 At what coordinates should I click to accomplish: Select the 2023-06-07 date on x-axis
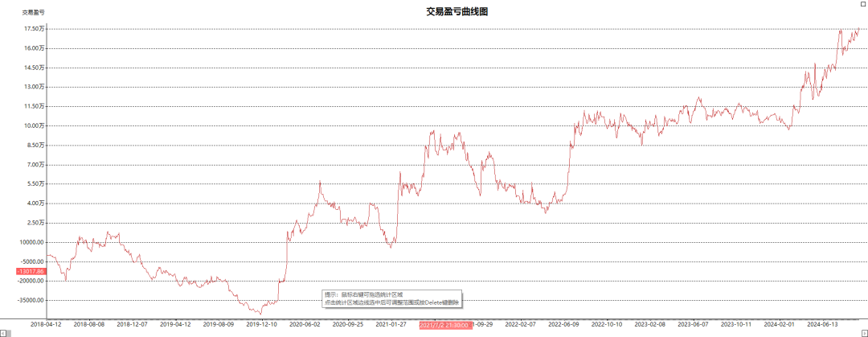point(693,324)
